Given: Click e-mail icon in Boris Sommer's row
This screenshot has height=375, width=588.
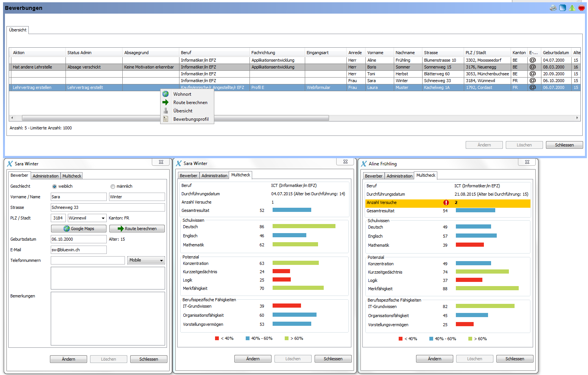Looking at the screenshot, I should (x=533, y=67).
